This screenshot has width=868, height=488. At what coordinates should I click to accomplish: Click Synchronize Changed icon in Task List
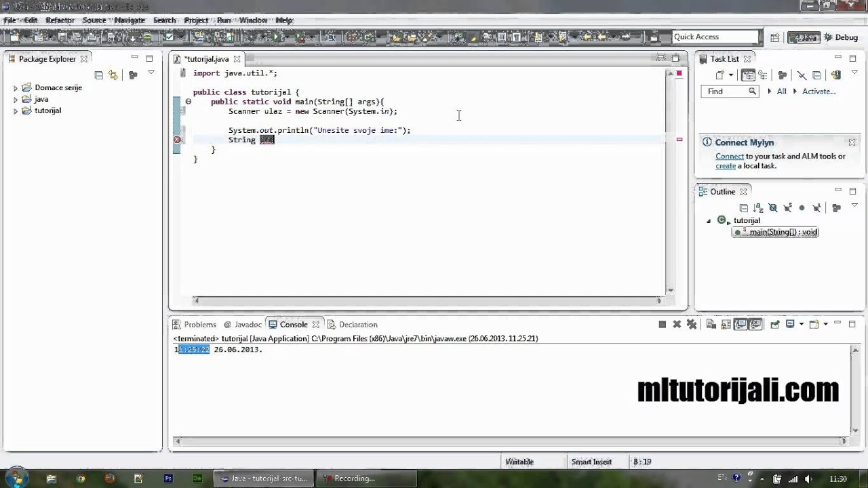coord(836,75)
